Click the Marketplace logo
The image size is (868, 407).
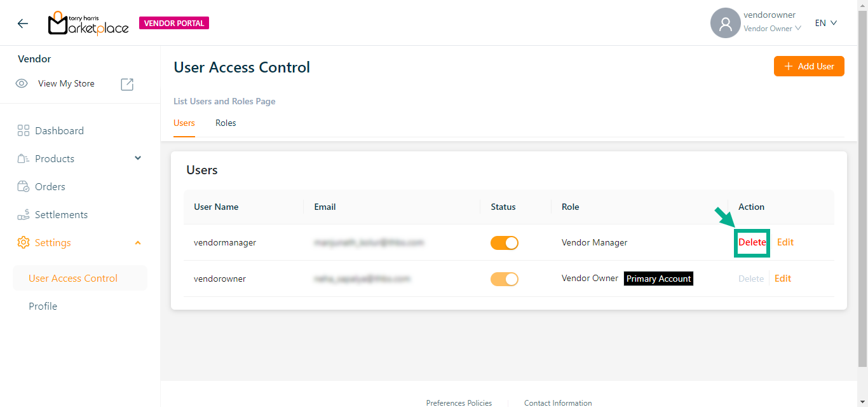pyautogui.click(x=88, y=24)
